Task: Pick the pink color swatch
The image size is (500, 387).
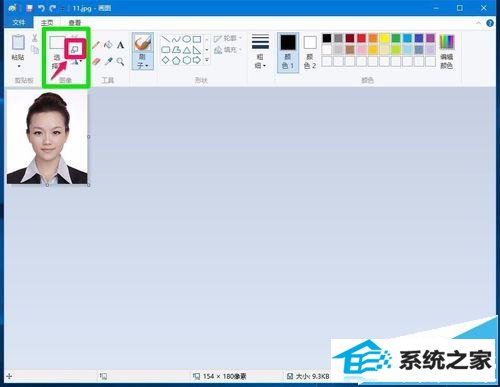Action: click(x=361, y=50)
